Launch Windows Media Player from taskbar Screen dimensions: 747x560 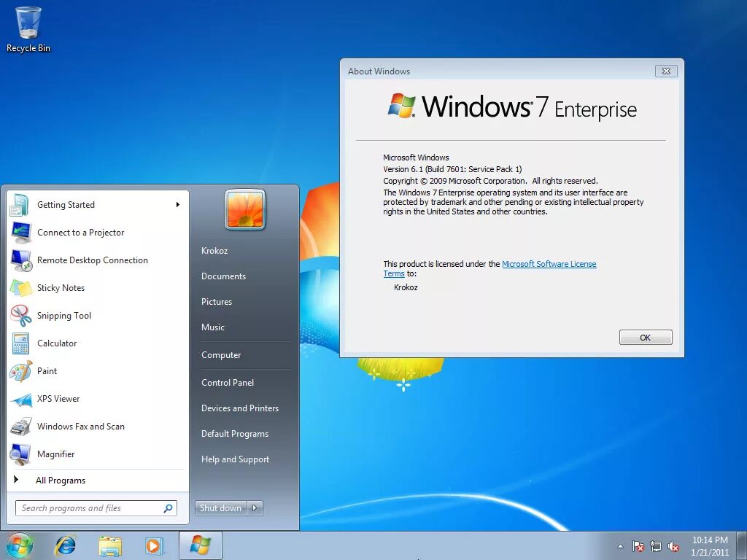click(155, 545)
